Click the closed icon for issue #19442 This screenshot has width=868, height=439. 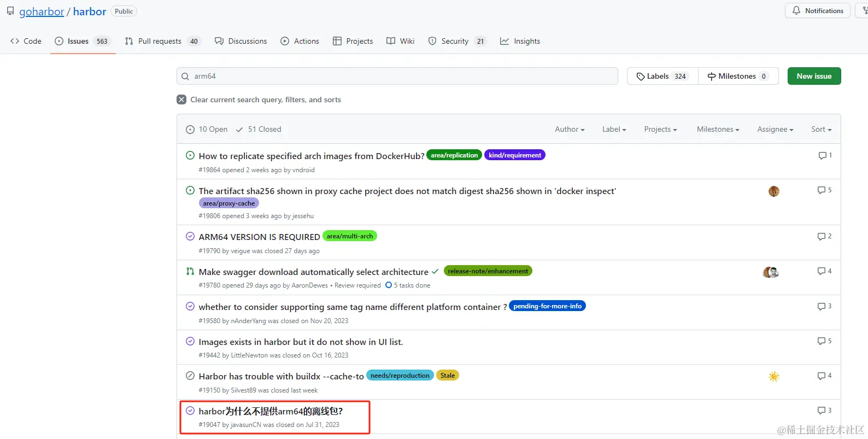[x=190, y=341]
